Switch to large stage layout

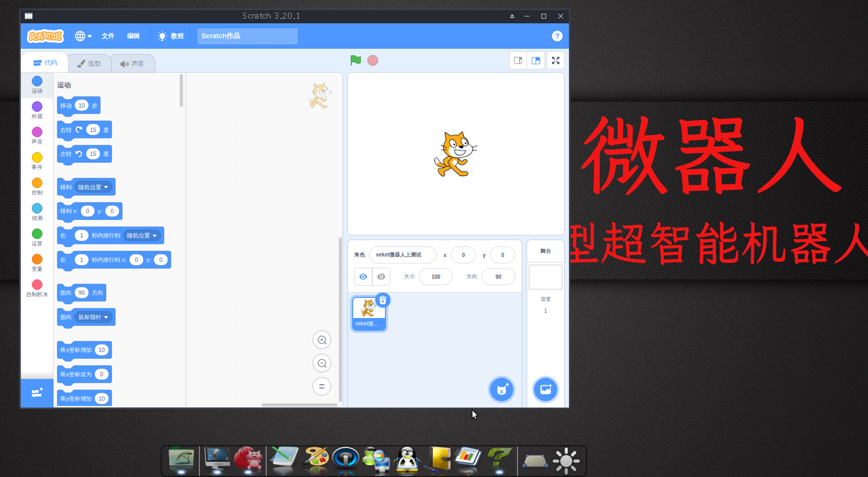point(536,60)
